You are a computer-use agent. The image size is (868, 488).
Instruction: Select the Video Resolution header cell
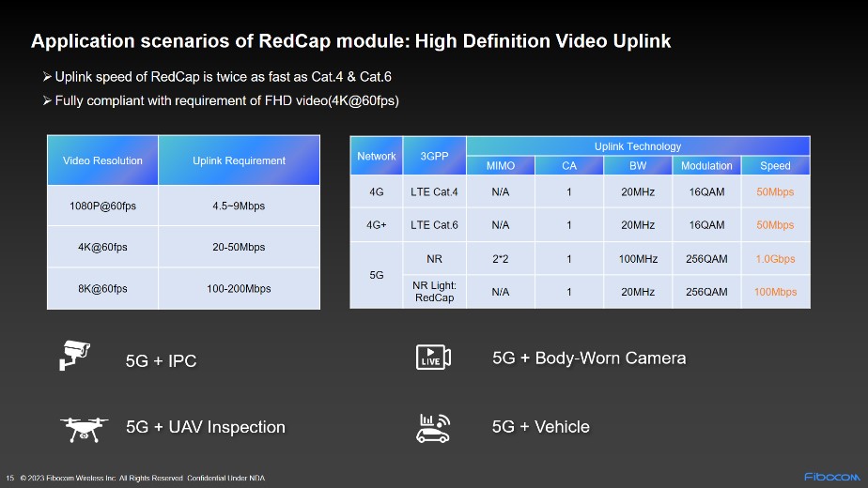click(102, 160)
